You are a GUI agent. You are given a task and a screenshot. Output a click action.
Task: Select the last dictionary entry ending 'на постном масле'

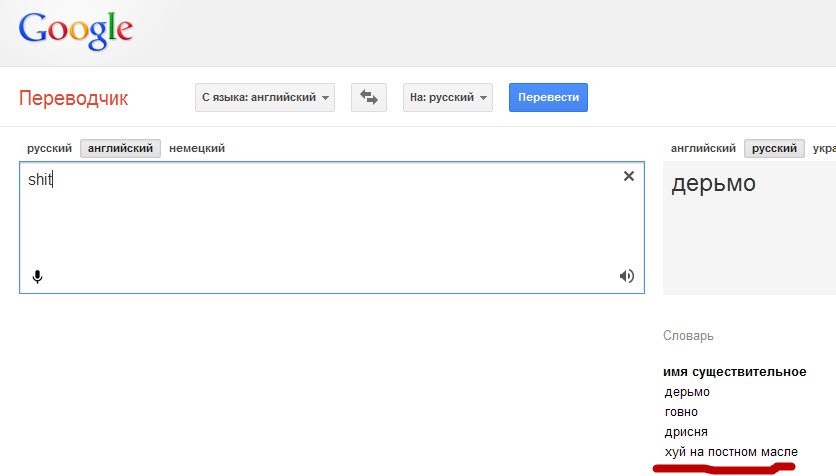pos(731,451)
